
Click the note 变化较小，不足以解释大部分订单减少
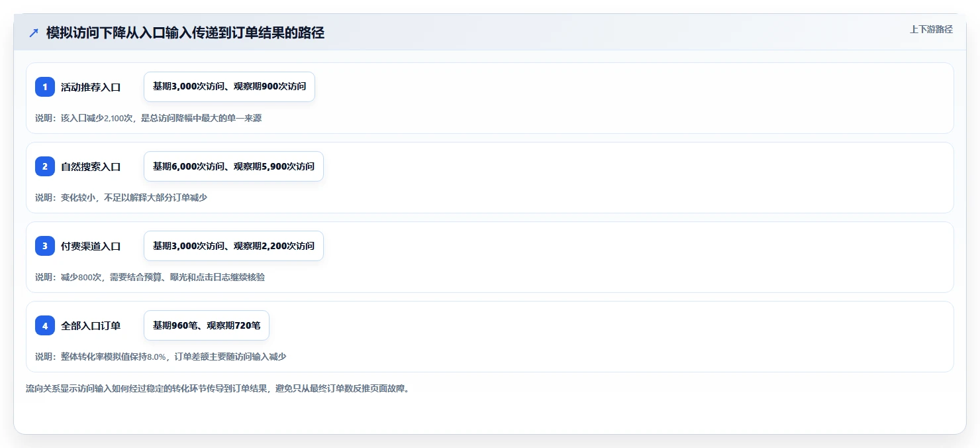click(121, 197)
